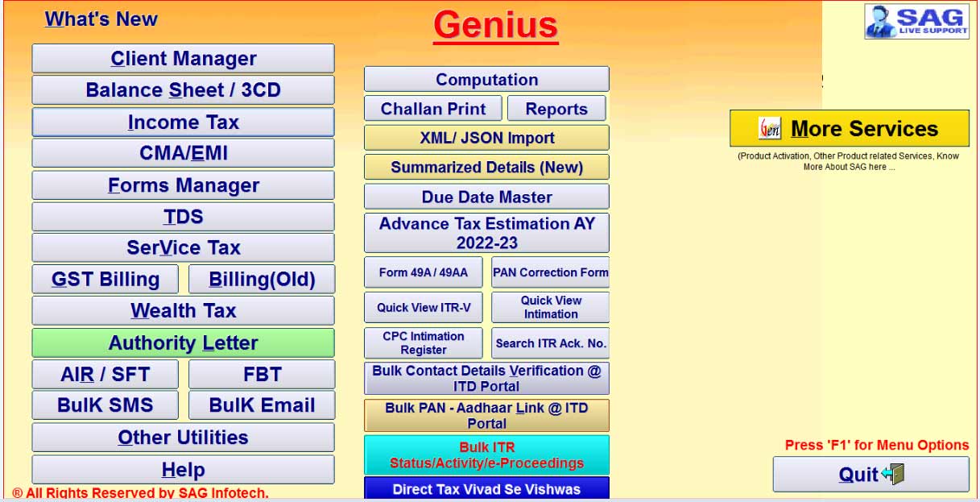
Task: Open Client Manager module
Action: coord(183,59)
